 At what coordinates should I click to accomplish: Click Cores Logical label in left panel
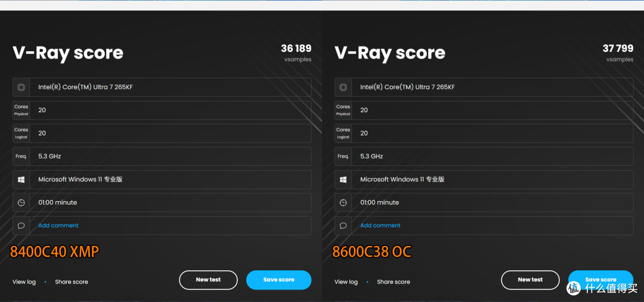(x=21, y=133)
